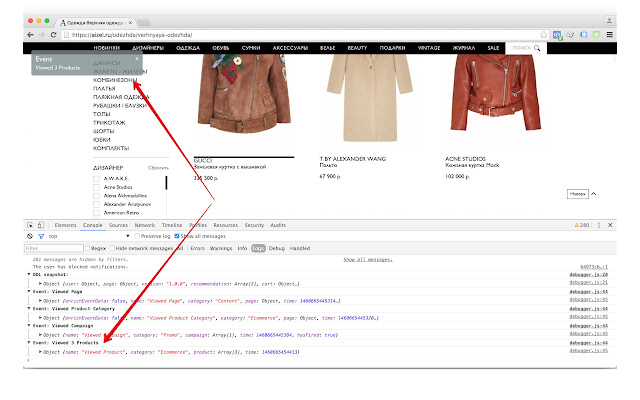Clear the console log icon
The width and height of the screenshot is (640, 400).
pyautogui.click(x=29, y=236)
